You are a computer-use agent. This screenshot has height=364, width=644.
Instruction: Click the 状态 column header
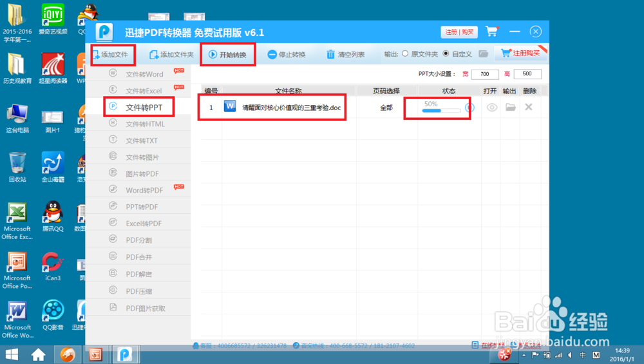tap(448, 91)
